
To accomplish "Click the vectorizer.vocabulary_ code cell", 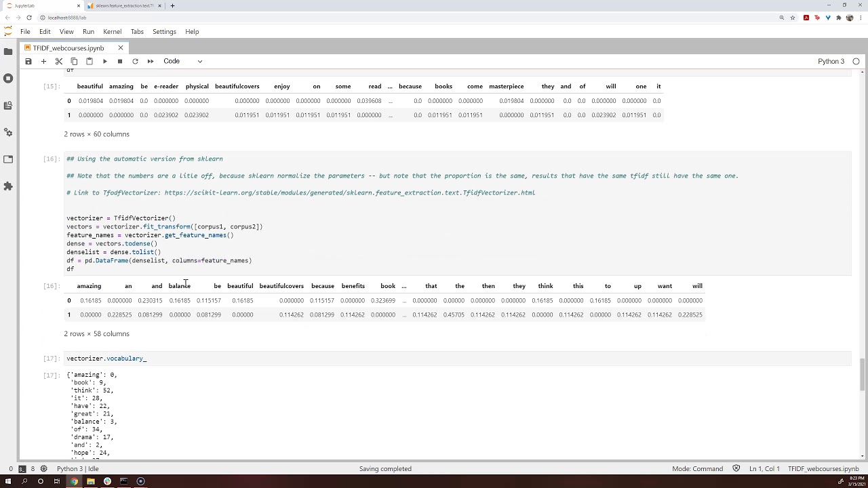I will pos(458,358).
